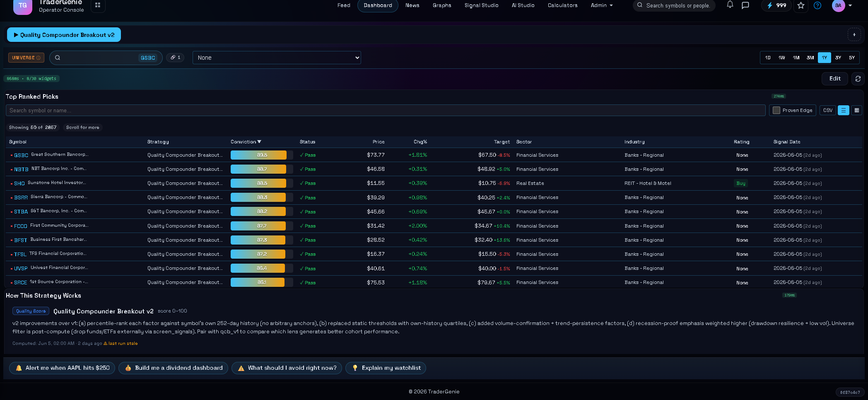The image size is (868, 400).
Task: Click the last run stale warning
Action: tap(121, 344)
